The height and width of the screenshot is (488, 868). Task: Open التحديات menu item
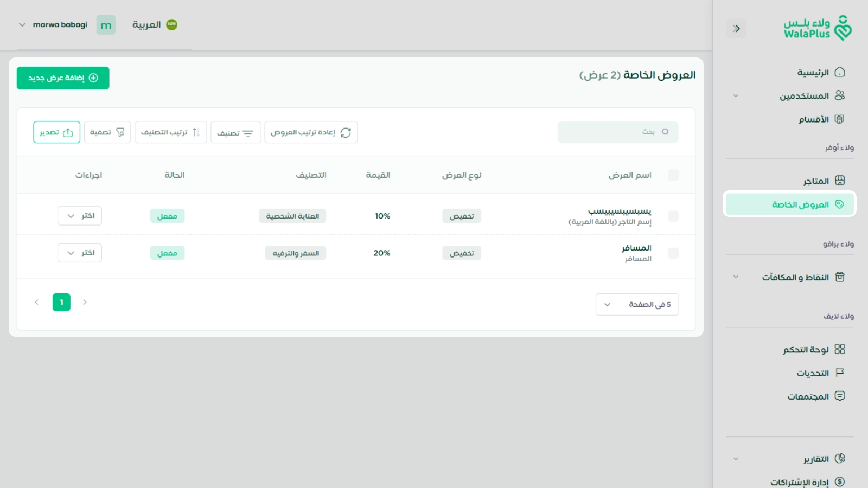(x=813, y=373)
